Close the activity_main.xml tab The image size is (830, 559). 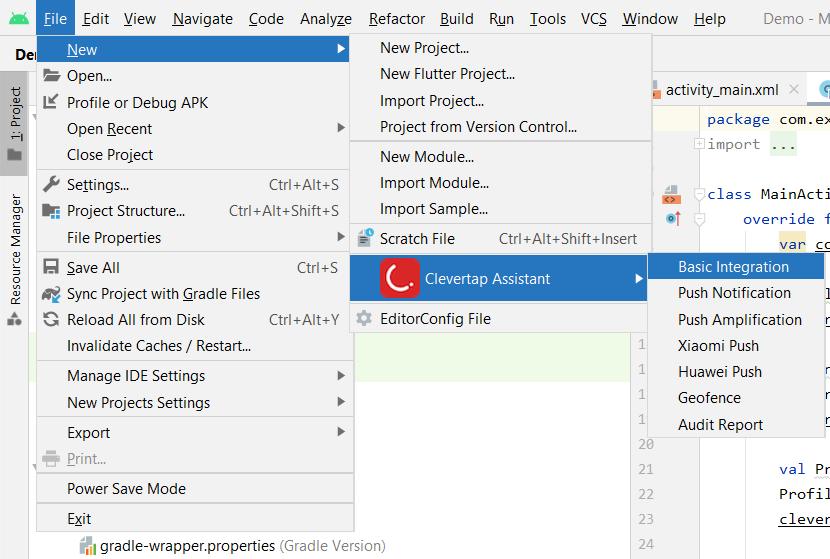tap(793, 89)
